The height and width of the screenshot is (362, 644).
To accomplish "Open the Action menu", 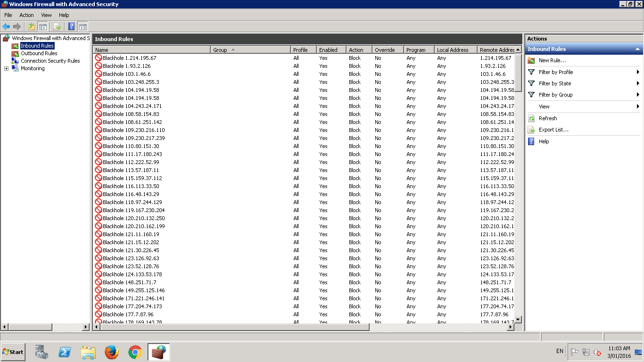I will 26,15.
